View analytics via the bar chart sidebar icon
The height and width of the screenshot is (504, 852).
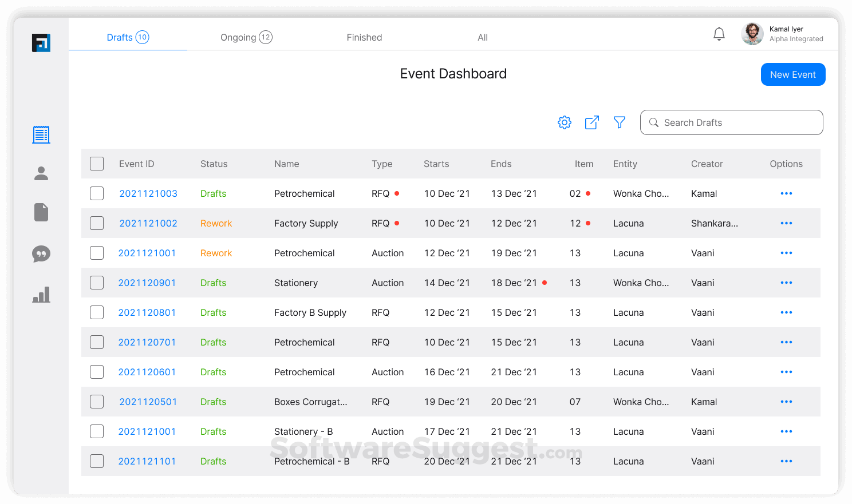41,295
